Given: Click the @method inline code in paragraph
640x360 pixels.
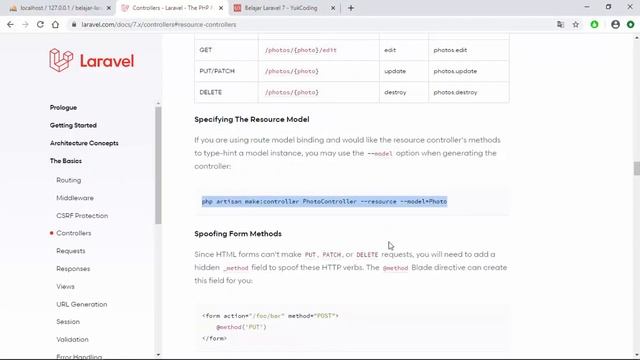Looking at the screenshot, I should (395, 268).
